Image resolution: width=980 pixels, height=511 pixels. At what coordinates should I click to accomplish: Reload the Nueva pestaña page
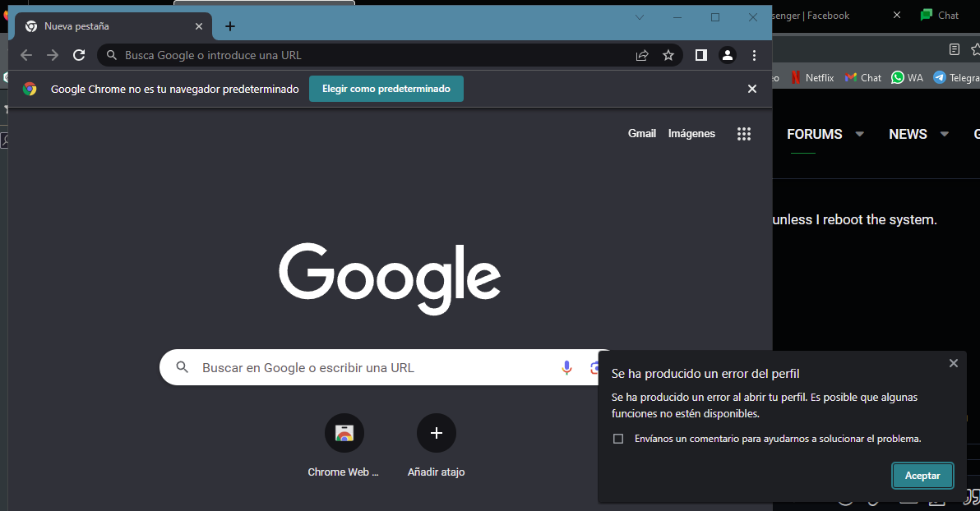pyautogui.click(x=79, y=55)
